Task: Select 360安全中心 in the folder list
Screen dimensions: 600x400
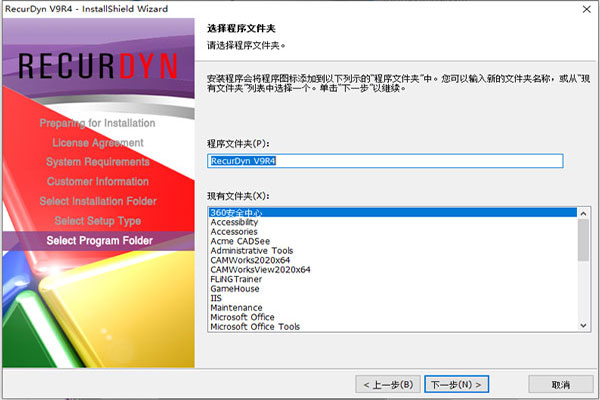Action: [x=393, y=212]
